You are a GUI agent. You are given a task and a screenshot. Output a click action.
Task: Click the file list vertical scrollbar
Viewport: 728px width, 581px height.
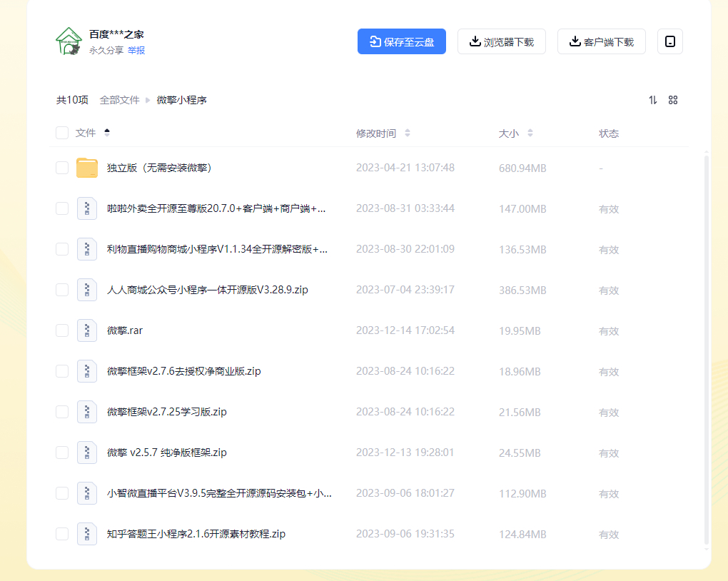tap(707, 349)
